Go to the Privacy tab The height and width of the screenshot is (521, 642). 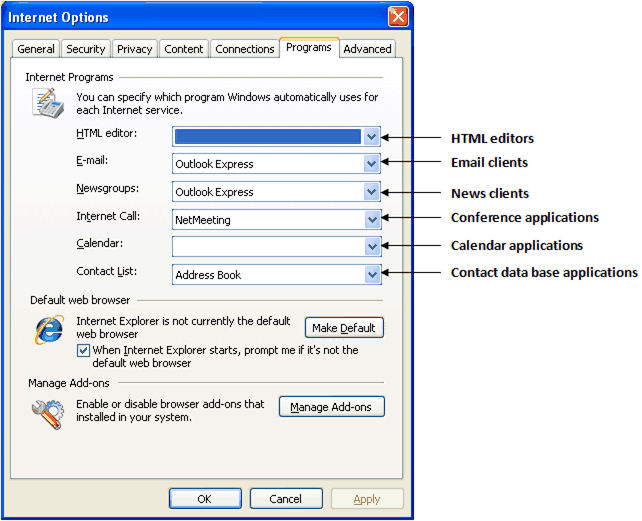pyautogui.click(x=135, y=49)
